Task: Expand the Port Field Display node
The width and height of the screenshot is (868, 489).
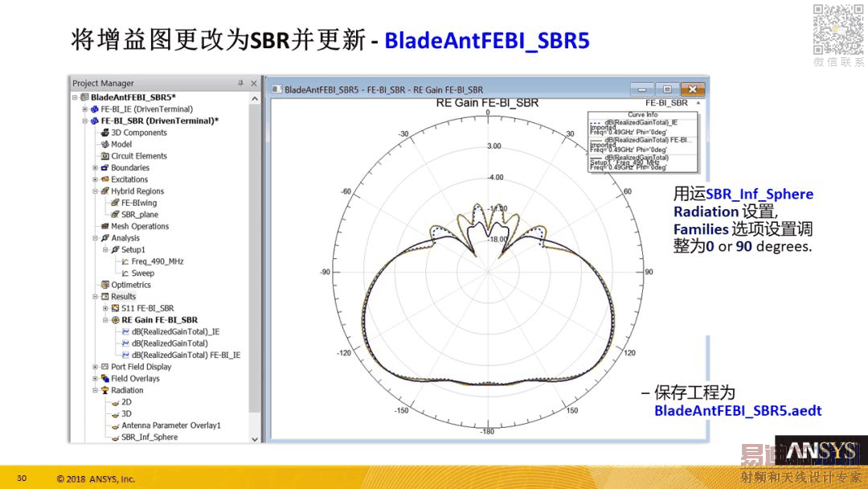Action: point(95,367)
